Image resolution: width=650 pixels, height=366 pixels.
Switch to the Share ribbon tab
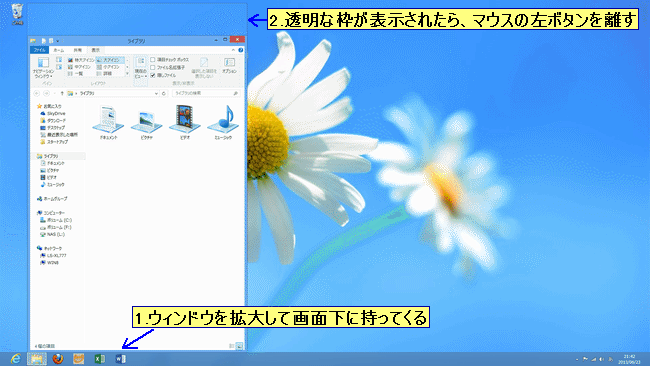(78, 50)
